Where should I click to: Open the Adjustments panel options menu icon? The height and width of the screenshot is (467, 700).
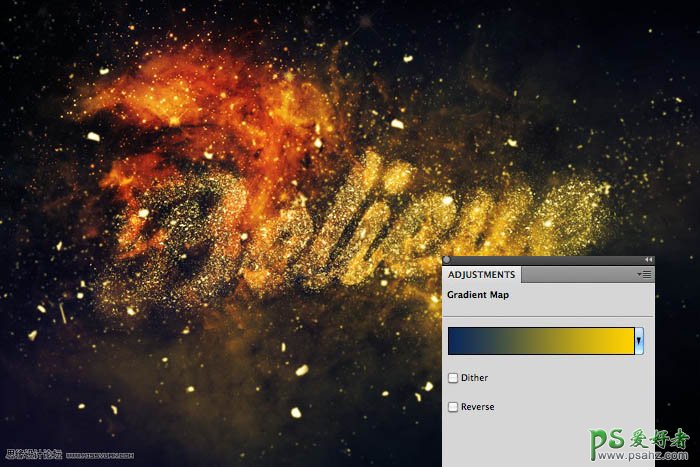click(645, 274)
